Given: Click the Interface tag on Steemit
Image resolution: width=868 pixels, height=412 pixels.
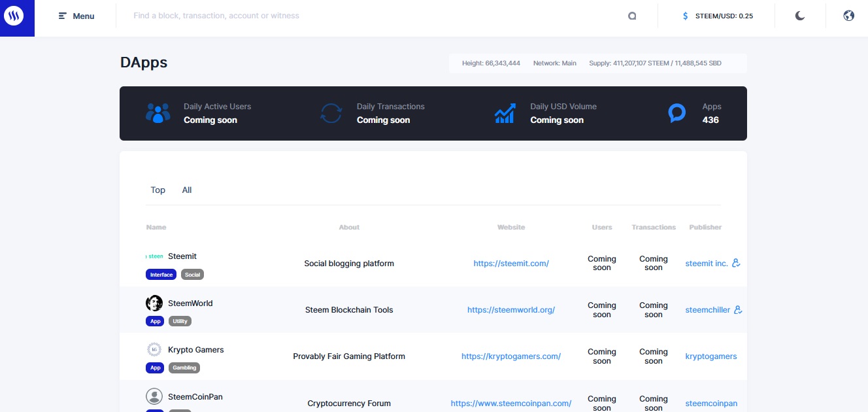Looking at the screenshot, I should coord(161,275).
